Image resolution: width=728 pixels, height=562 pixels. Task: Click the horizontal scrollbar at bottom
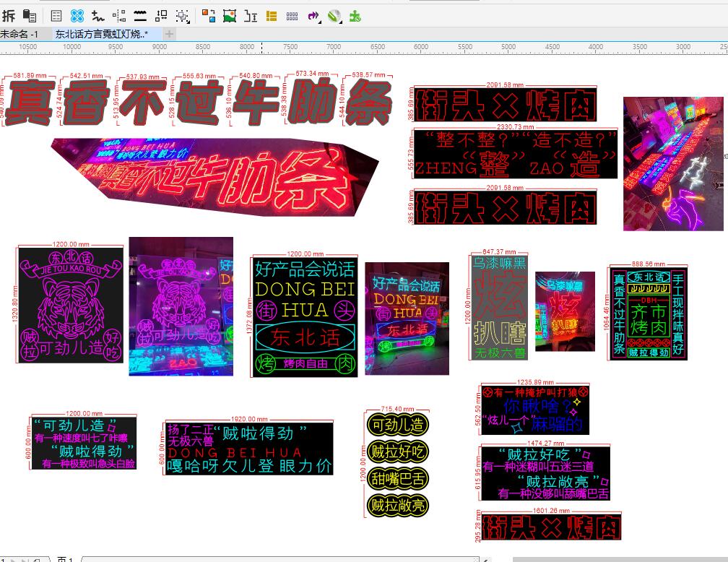pos(282,558)
